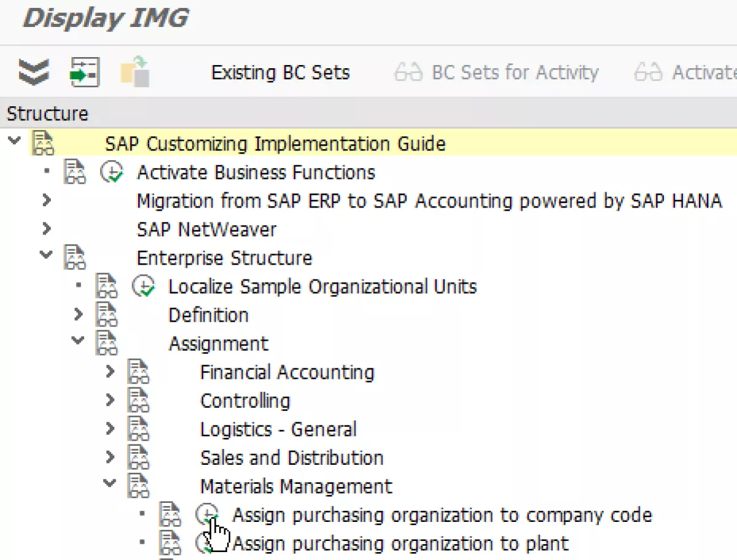Select Definition tree row text
Image resolution: width=737 pixels, height=560 pixels.
pyautogui.click(x=209, y=315)
